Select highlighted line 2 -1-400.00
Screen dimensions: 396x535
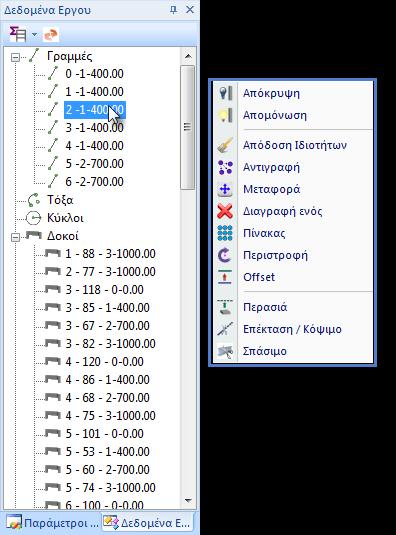(95, 110)
